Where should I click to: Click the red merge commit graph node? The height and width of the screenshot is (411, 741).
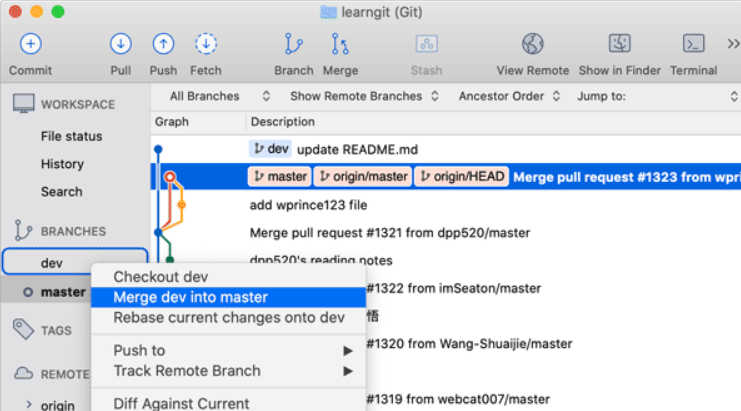170,177
